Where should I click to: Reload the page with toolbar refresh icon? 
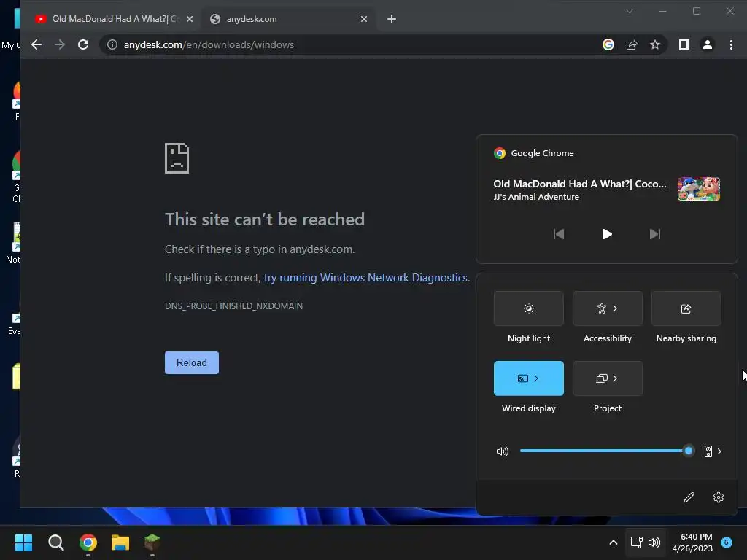[83, 44]
